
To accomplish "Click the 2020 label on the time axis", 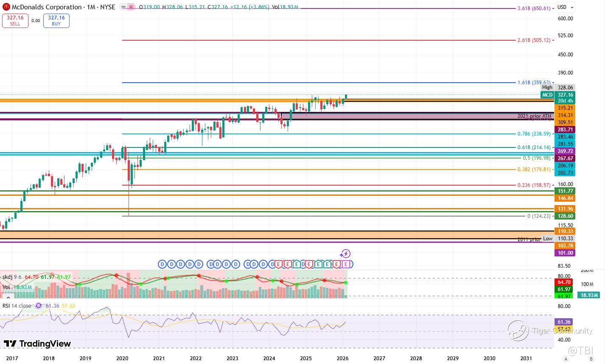I will [122, 358].
